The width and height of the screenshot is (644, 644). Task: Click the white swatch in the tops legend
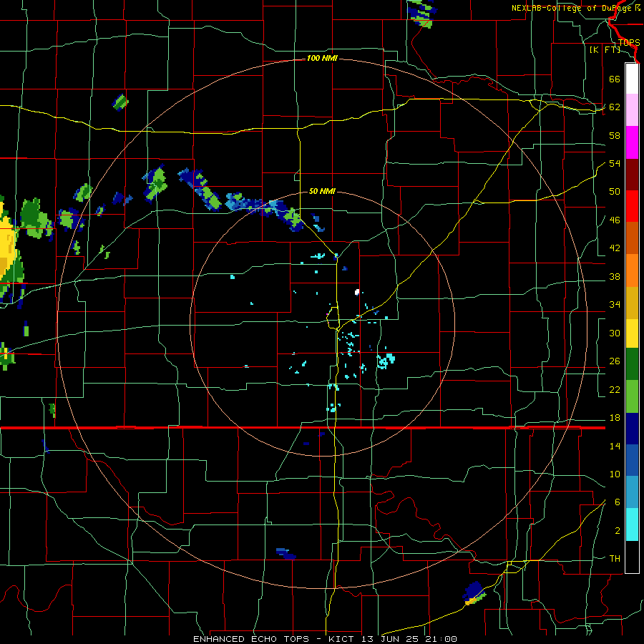tap(632, 79)
